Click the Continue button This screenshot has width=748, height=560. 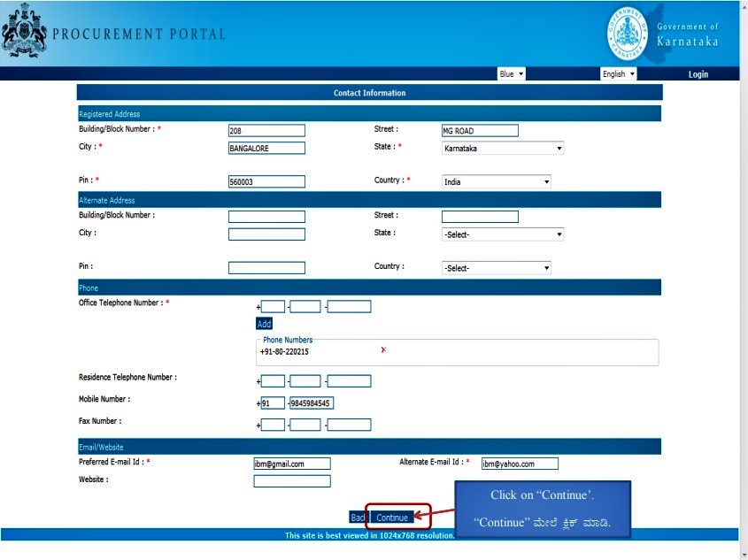pos(392,518)
